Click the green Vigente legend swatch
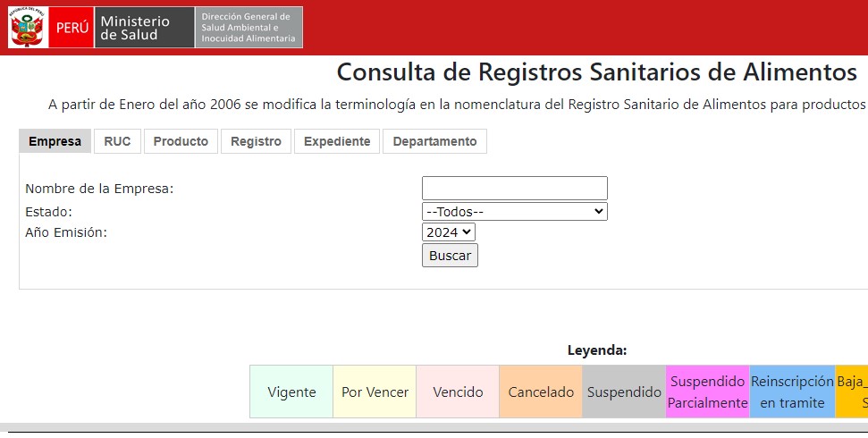 click(x=291, y=392)
